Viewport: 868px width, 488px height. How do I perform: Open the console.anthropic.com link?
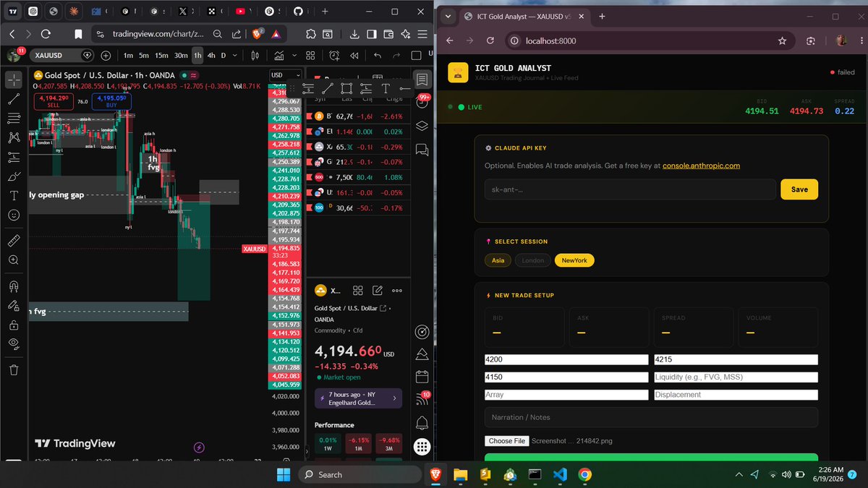(x=701, y=166)
